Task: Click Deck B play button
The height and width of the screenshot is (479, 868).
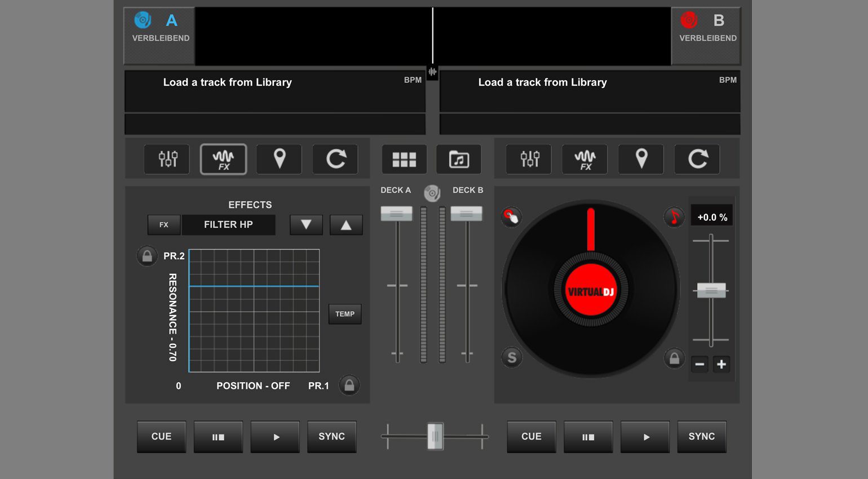Action: click(645, 437)
